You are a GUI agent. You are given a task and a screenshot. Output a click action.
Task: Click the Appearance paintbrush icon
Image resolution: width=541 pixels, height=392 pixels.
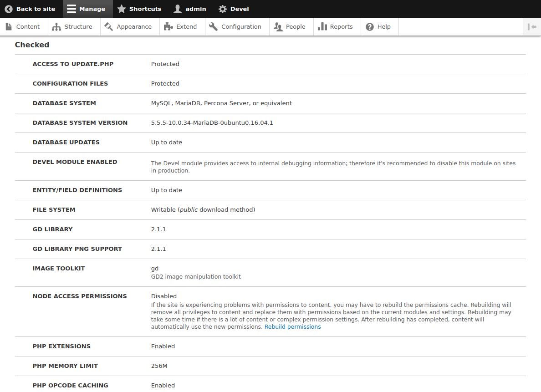[109, 26]
